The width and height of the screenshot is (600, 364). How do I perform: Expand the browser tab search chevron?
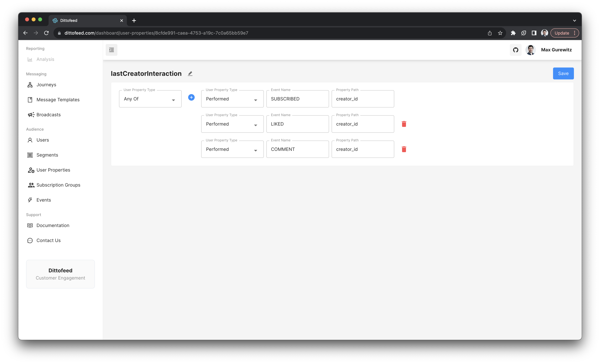click(574, 20)
